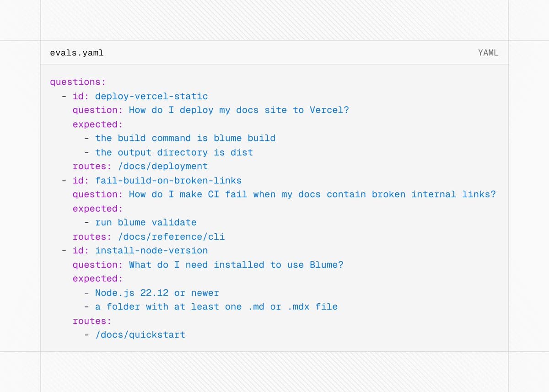The height and width of the screenshot is (392, 549).
Task: Select the 'run blume validate' list item
Action: (x=146, y=222)
